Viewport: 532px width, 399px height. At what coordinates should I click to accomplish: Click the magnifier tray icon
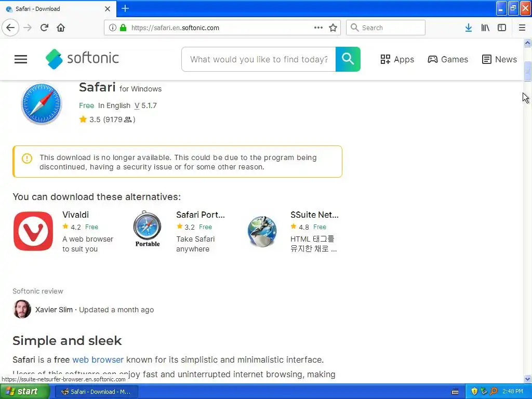pos(494,392)
